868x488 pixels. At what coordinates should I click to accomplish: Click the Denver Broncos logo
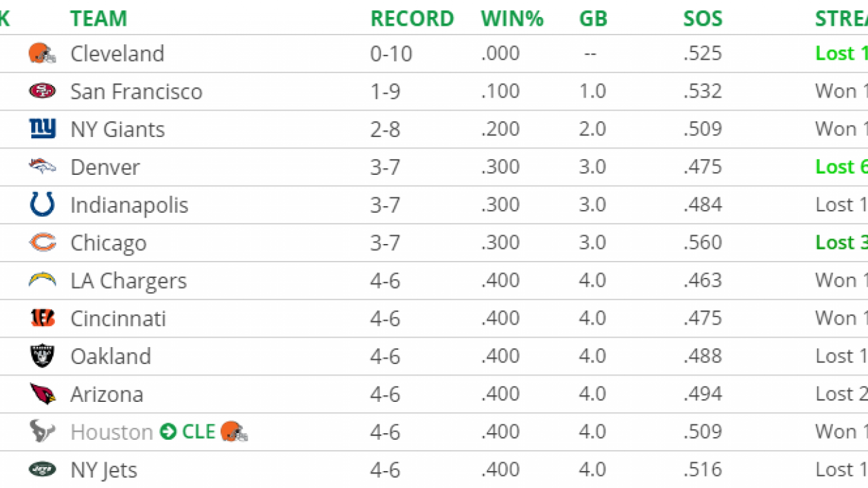(x=42, y=167)
